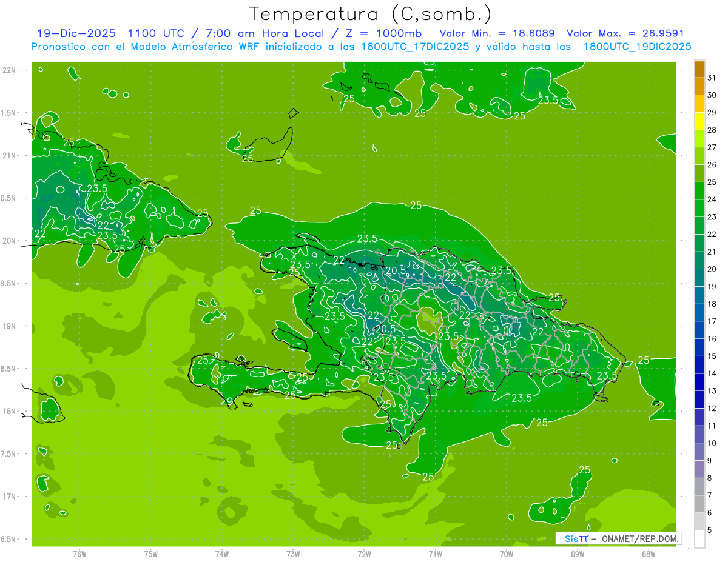Viewport: 728px width, 562px height.
Task: Click the 72W longitude axis label
Action: (364, 554)
